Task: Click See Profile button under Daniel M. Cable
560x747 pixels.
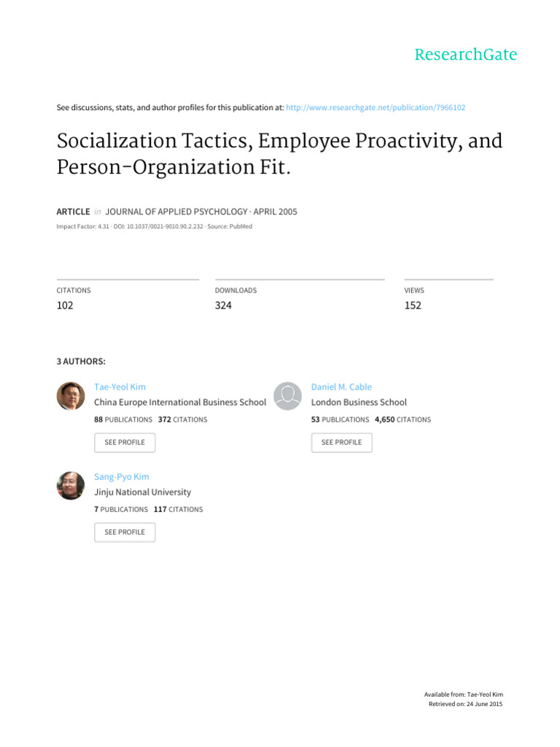Action: click(342, 443)
